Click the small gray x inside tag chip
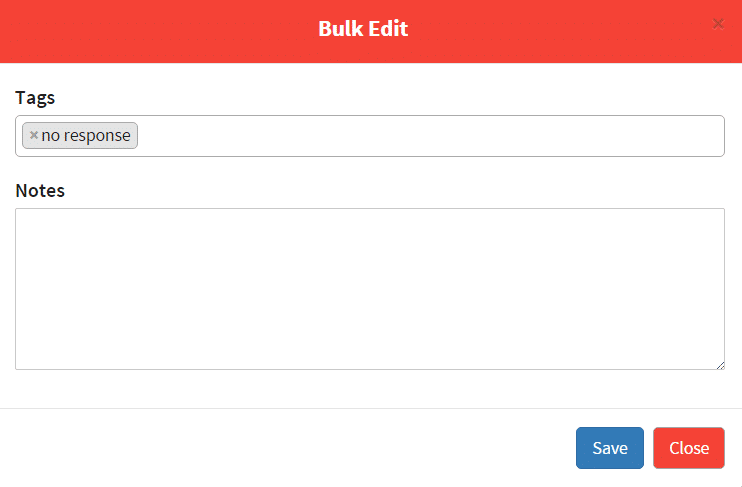The width and height of the screenshot is (742, 487). [34, 135]
